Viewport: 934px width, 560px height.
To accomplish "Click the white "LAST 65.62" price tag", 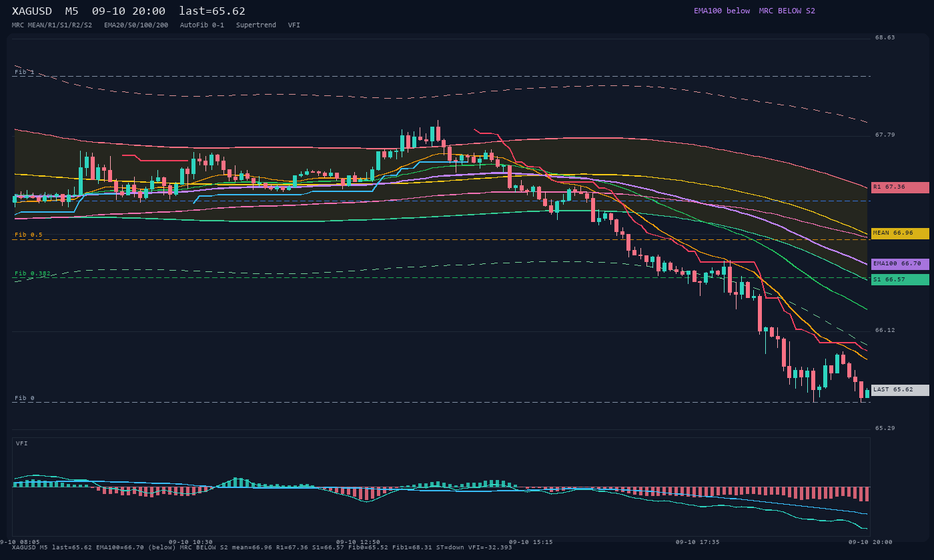I will pos(900,390).
